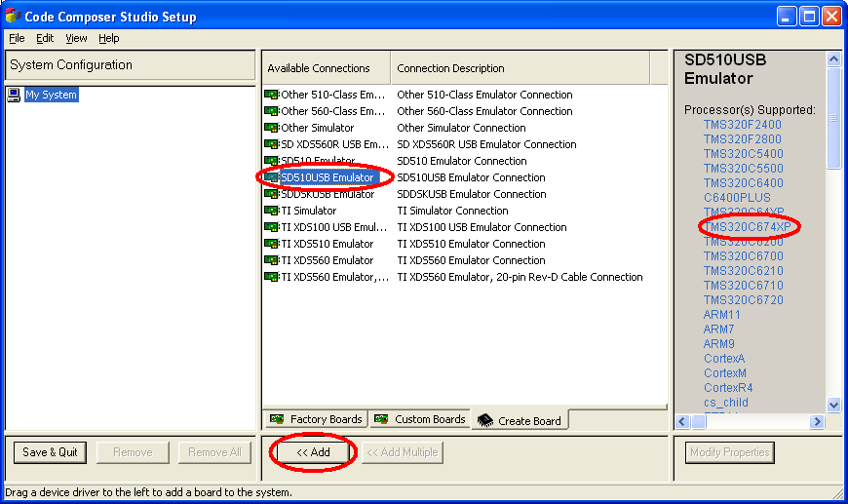Select the TI XDS100 USB Emulator connection
The height and width of the screenshot is (504, 848).
click(333, 227)
